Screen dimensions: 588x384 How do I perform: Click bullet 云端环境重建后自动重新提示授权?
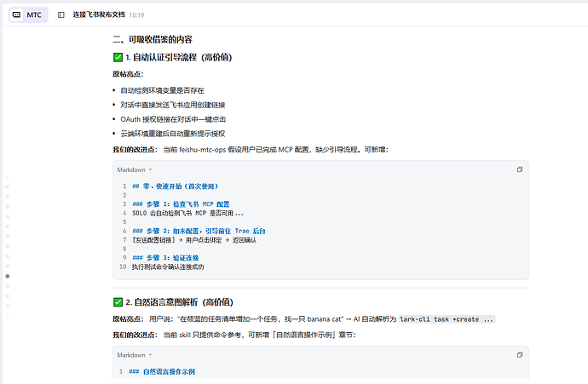coord(172,134)
